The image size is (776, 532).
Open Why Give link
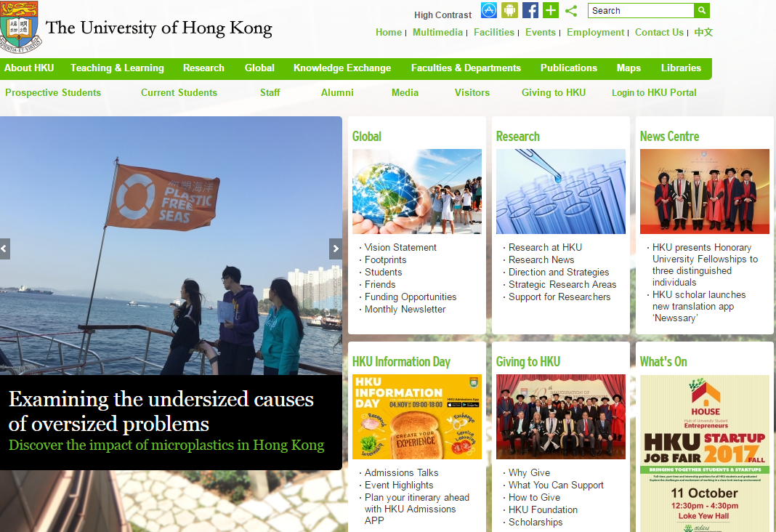click(529, 472)
